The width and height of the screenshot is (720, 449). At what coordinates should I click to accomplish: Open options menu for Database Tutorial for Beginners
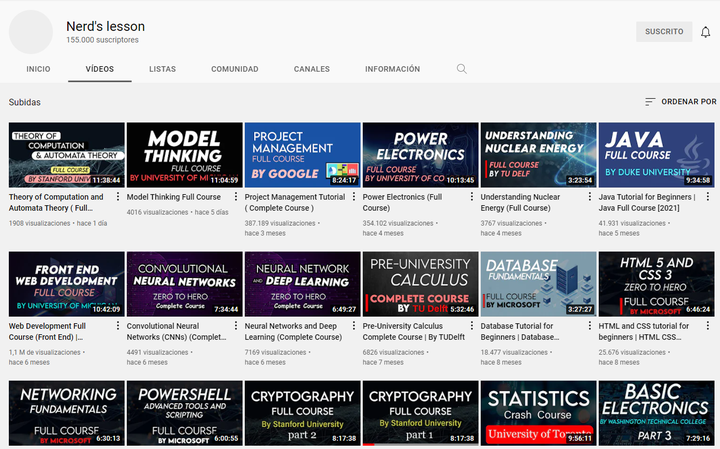pos(590,326)
